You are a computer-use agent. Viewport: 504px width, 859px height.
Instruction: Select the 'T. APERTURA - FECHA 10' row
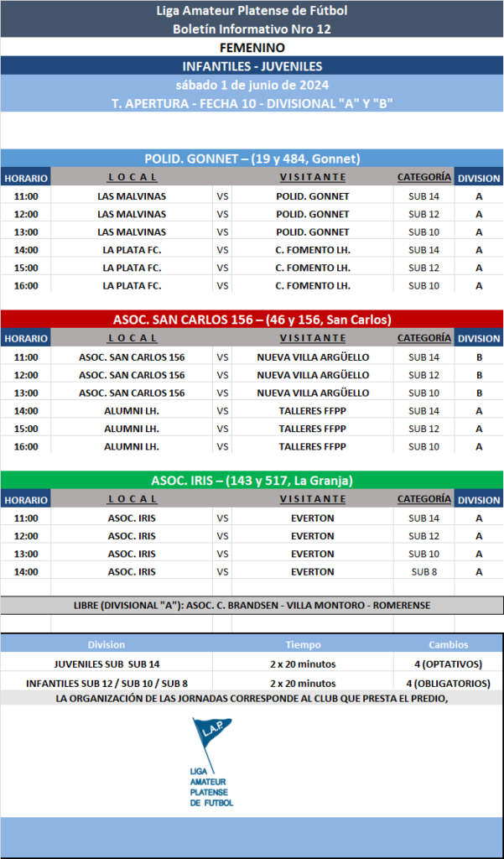[252, 103]
